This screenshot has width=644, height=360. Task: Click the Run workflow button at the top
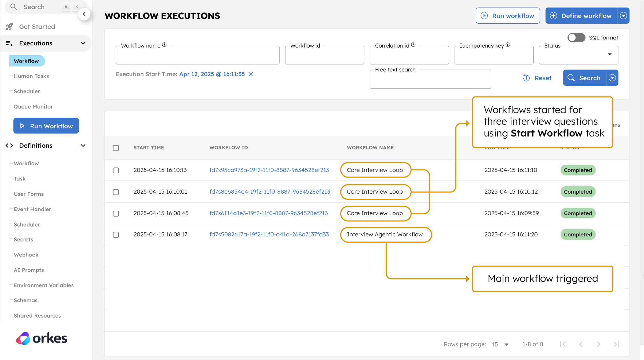(507, 16)
